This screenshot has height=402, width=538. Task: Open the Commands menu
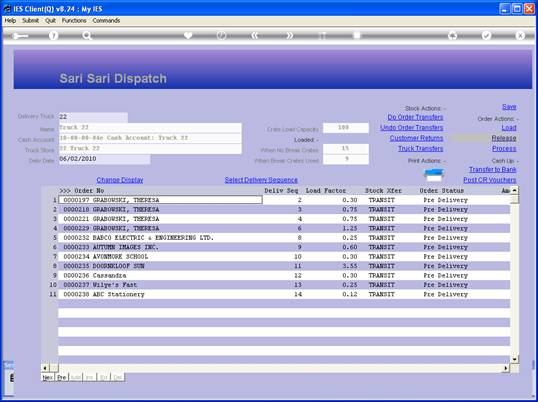click(106, 21)
